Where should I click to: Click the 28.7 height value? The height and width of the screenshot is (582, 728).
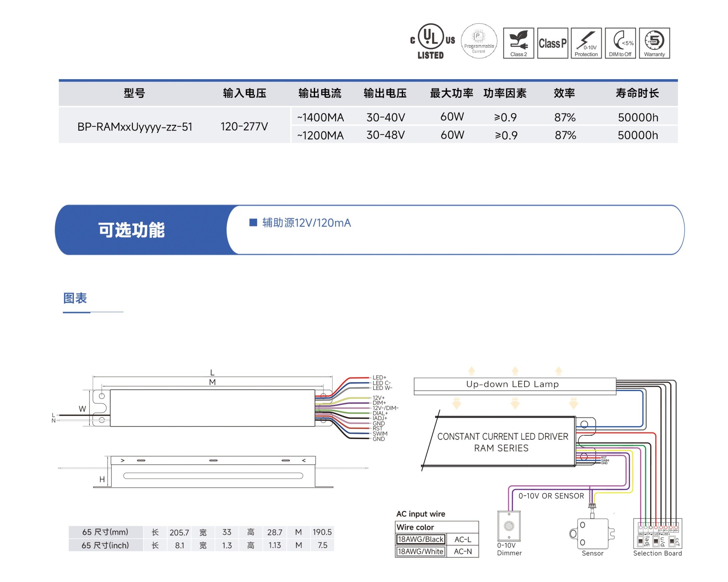pos(275,532)
